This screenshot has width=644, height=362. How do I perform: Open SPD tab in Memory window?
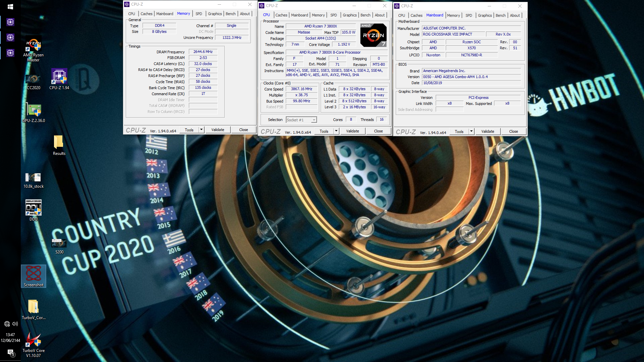click(x=199, y=14)
